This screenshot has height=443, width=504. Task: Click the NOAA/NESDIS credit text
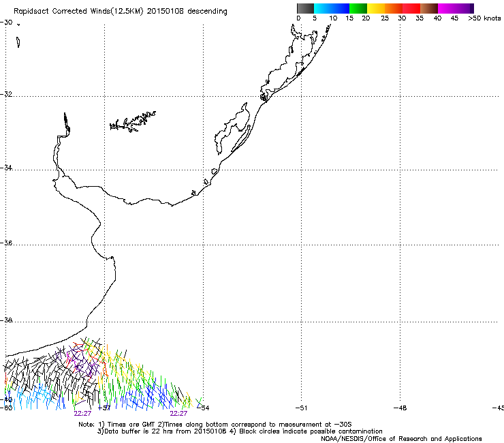pyautogui.click(x=401, y=439)
